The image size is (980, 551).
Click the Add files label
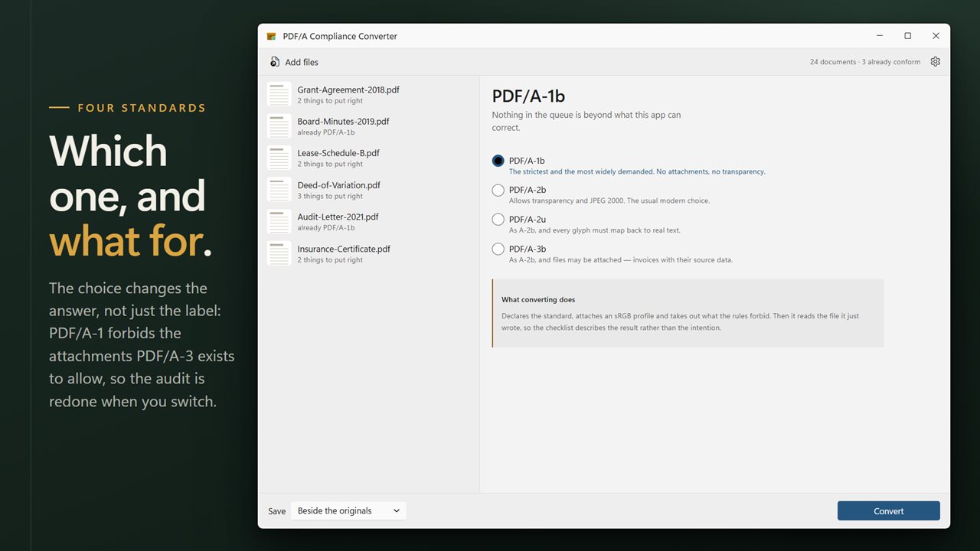[302, 62]
